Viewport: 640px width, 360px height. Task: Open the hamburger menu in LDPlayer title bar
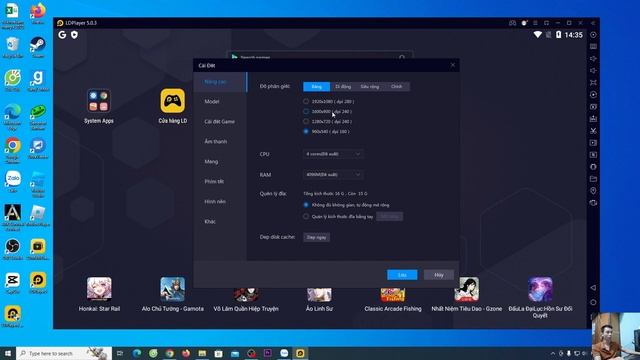click(x=535, y=23)
